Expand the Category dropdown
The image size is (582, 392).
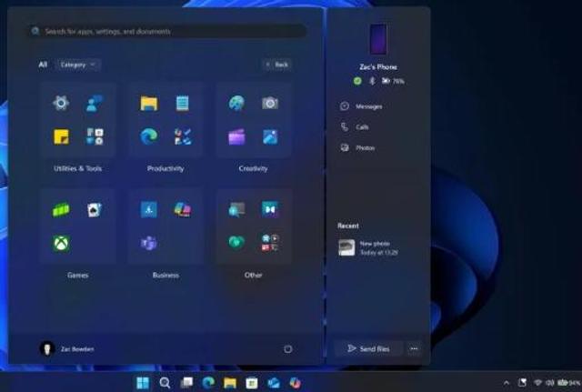point(78,65)
